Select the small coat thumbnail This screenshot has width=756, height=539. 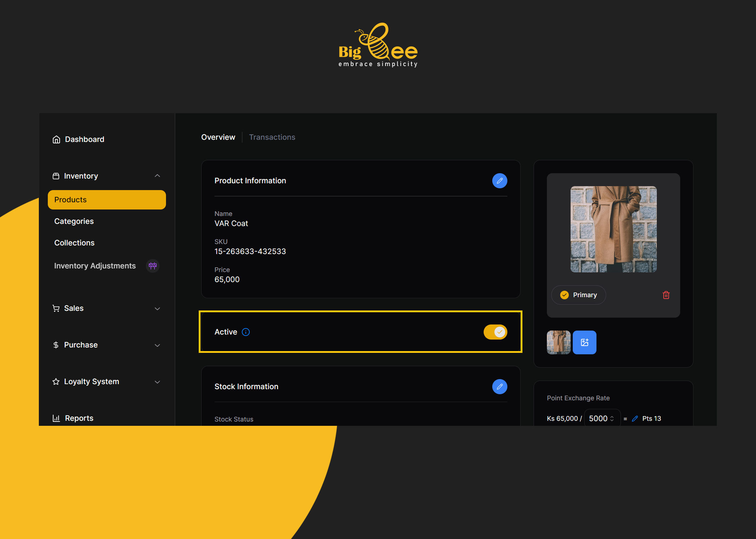(559, 342)
